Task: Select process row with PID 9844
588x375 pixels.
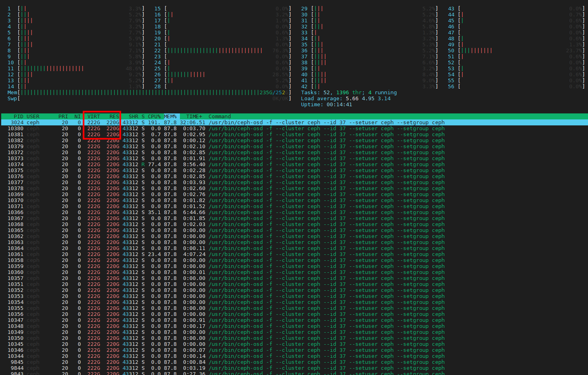Action: coord(294,368)
